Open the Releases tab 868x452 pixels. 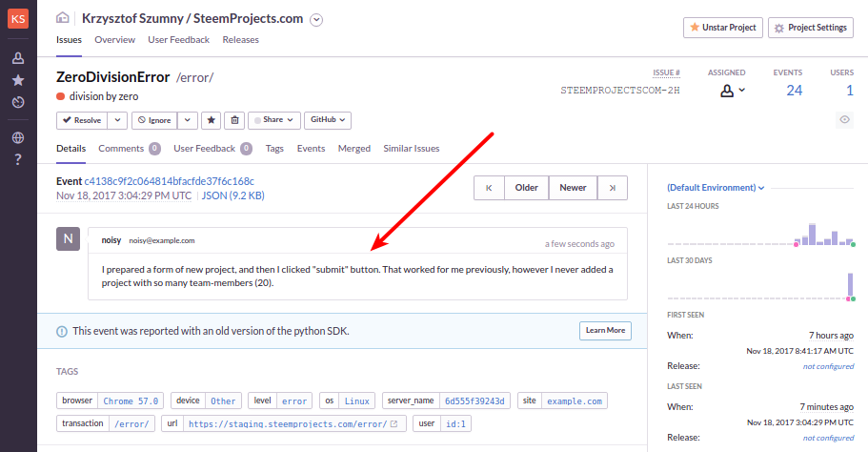240,40
